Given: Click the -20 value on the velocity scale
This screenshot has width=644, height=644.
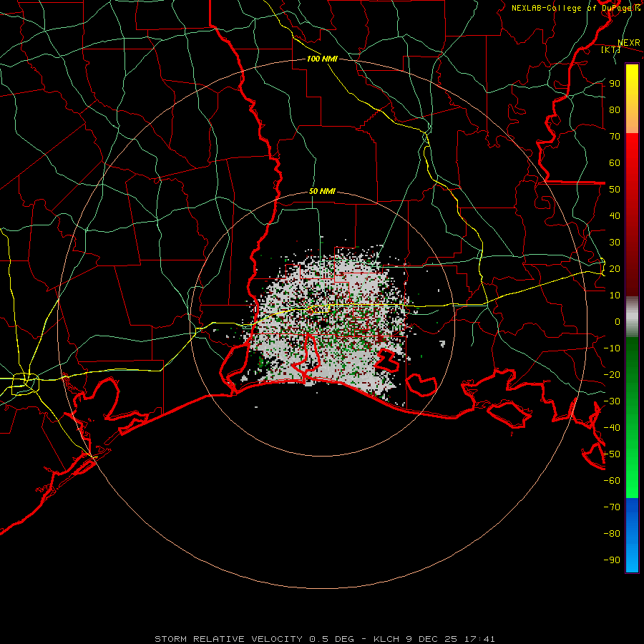Looking at the screenshot, I should 612,375.
